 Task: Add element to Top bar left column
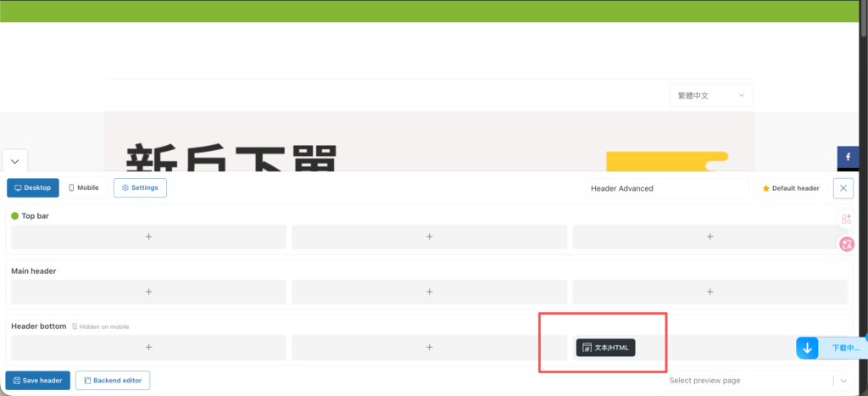pos(148,237)
